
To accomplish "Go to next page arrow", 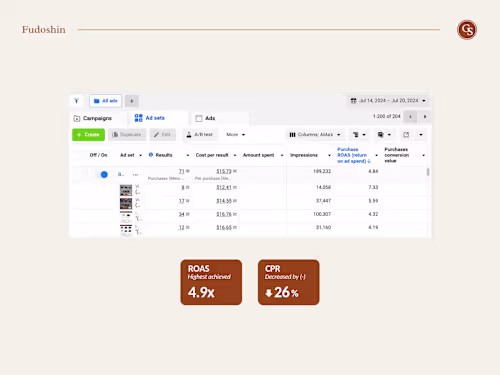I will click(425, 117).
